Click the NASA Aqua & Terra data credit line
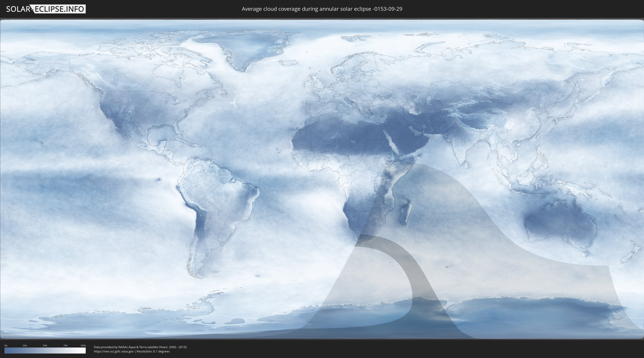Viewport: 644px width, 358px height. click(140, 347)
